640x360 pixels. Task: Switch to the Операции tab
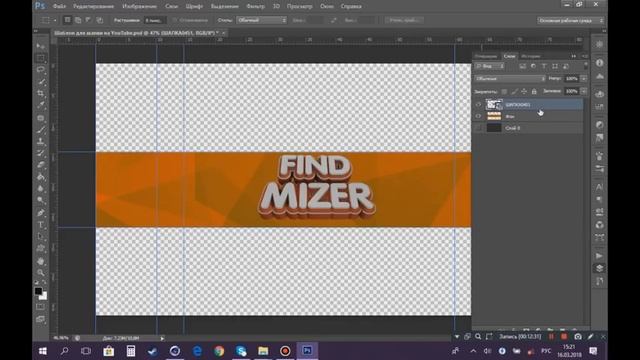[486, 56]
